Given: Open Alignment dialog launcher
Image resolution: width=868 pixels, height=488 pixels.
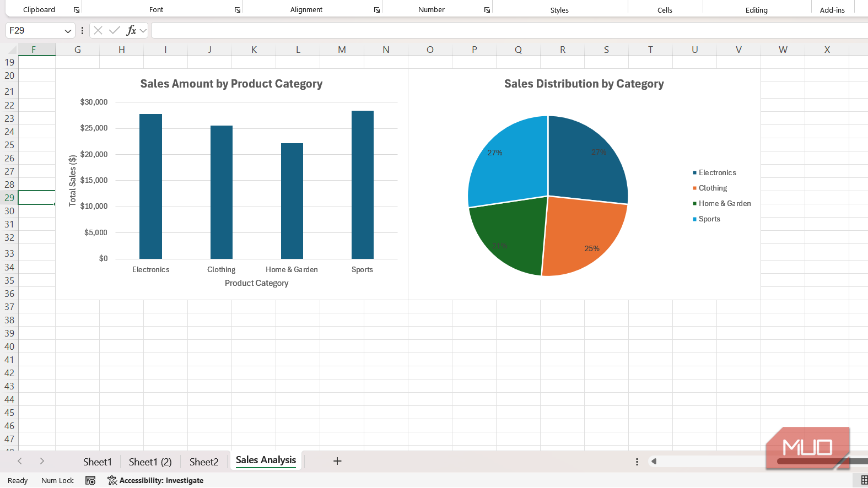Looking at the screenshot, I should (x=377, y=10).
